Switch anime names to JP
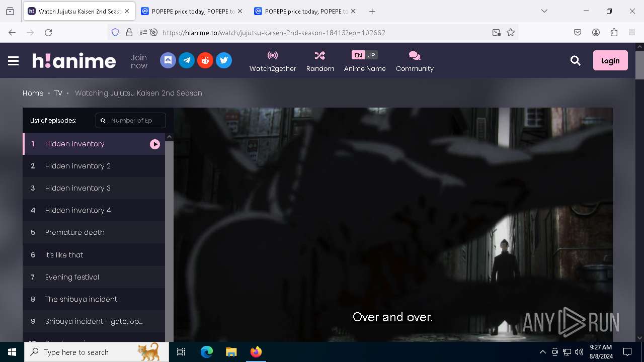The width and height of the screenshot is (644, 362). coord(371,55)
